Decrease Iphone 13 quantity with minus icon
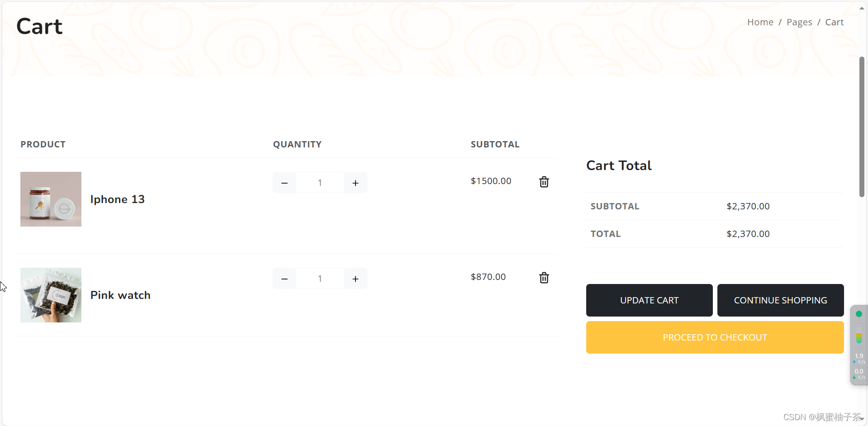Viewport: 868px width, 426px height. point(285,183)
